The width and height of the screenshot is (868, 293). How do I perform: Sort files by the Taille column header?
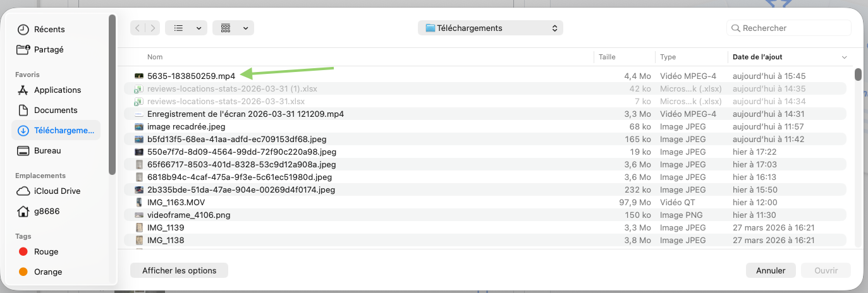607,57
